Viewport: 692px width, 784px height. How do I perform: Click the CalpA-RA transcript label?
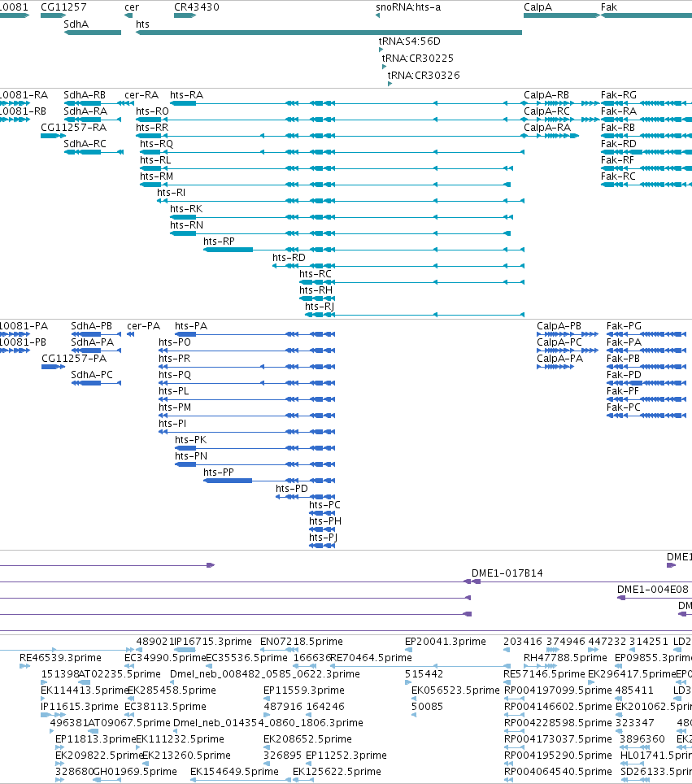coord(547,128)
